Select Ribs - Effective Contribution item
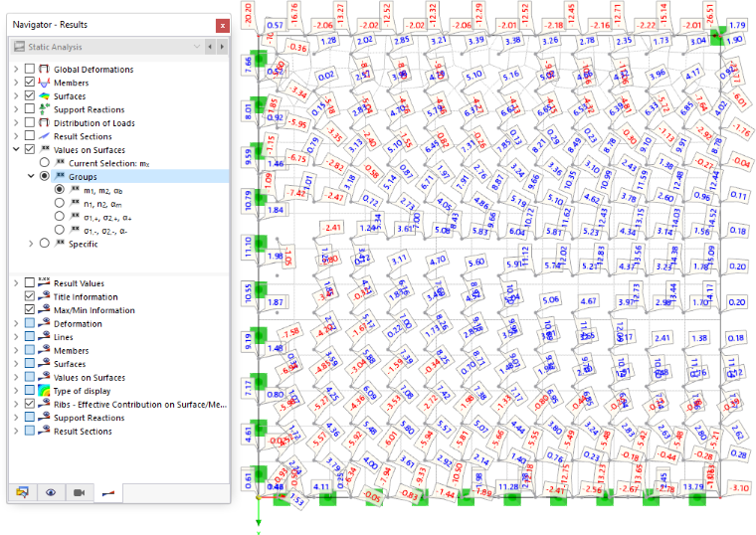The width and height of the screenshot is (756, 535). pyautogui.click(x=140, y=405)
